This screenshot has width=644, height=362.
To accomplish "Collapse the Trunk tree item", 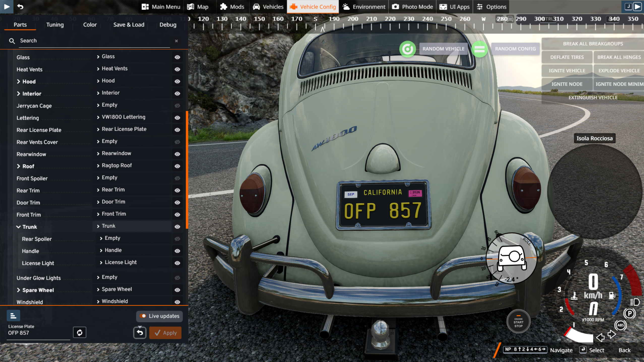I will tap(19, 227).
